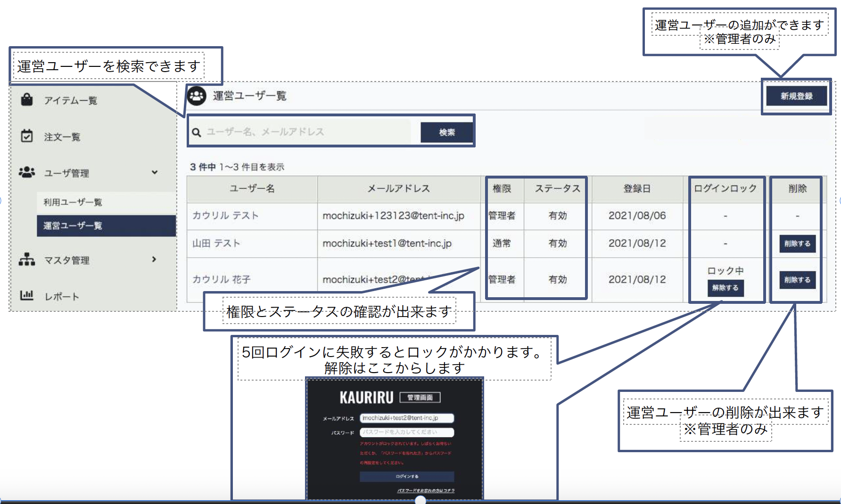
Task: Click the users group icon for ユーザ管理
Action: pos(27,172)
